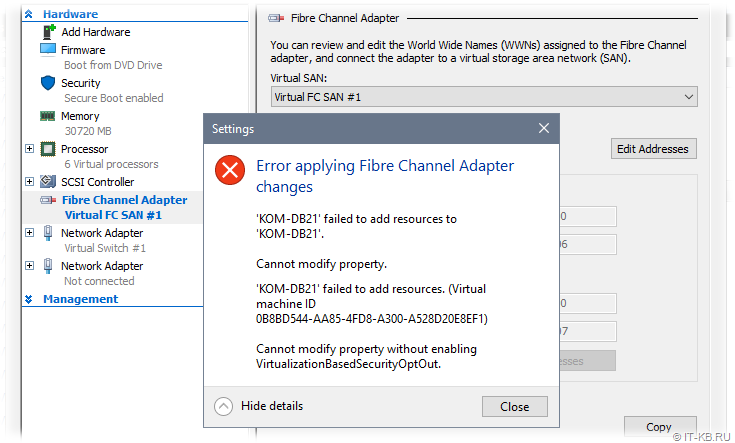Click the 'Boot from DVD Drive' text
The height and width of the screenshot is (443, 735).
[113, 65]
